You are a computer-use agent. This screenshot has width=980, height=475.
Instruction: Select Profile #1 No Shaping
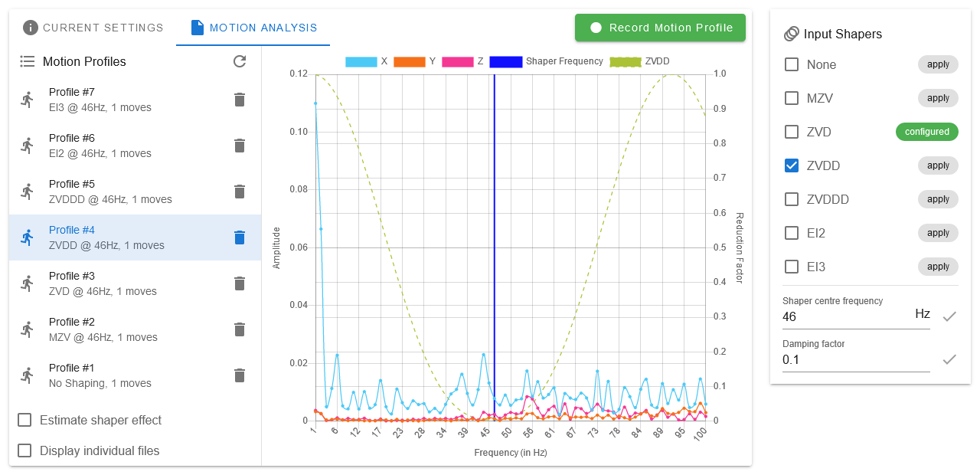(x=136, y=375)
